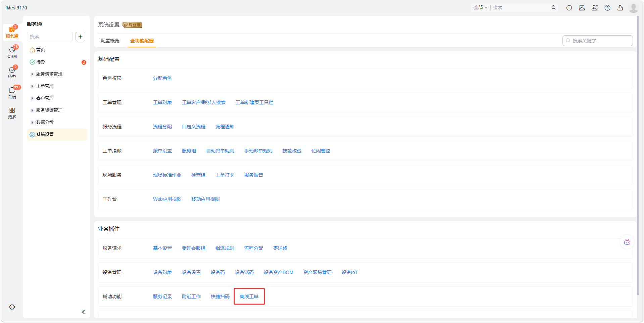Click the 专业版 edition badge
The height and width of the screenshot is (323, 644).
pos(132,25)
